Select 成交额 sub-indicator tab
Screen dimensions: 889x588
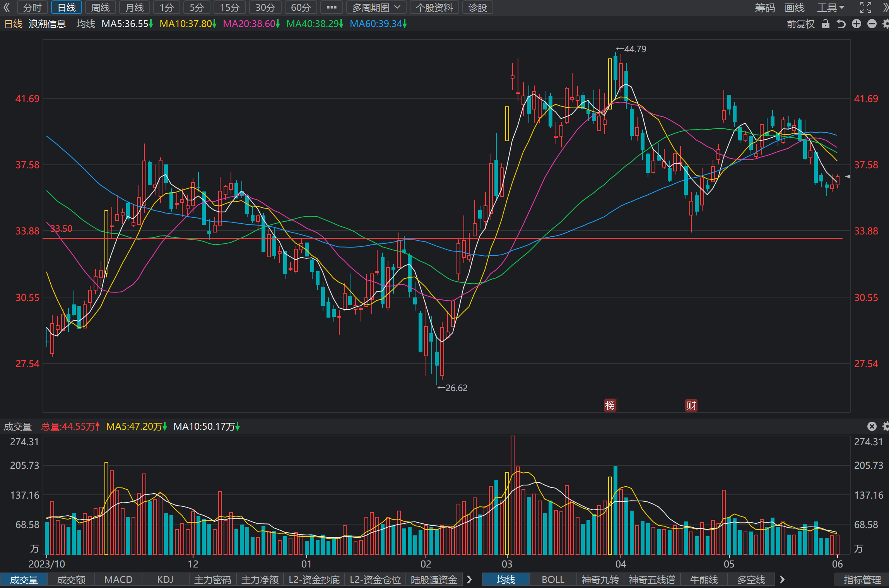[x=71, y=580]
